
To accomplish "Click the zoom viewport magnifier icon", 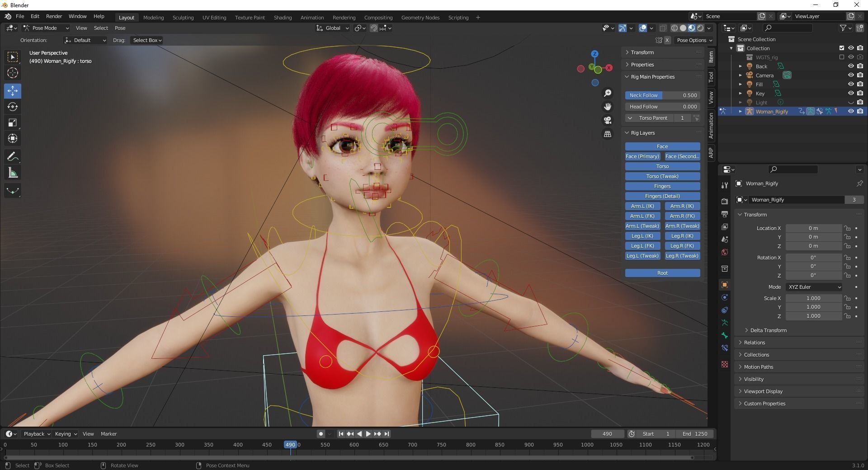I will [608, 93].
